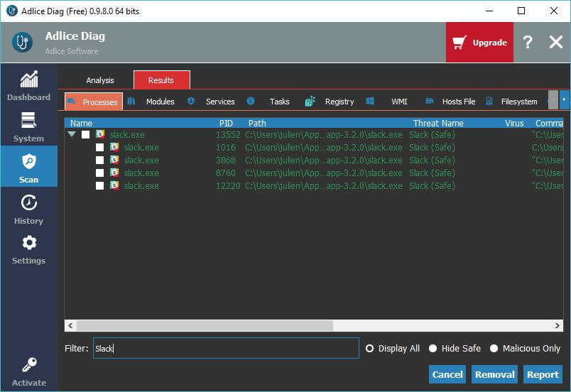The image size is (571, 392).
Task: Click the Removal button
Action: tap(494, 374)
